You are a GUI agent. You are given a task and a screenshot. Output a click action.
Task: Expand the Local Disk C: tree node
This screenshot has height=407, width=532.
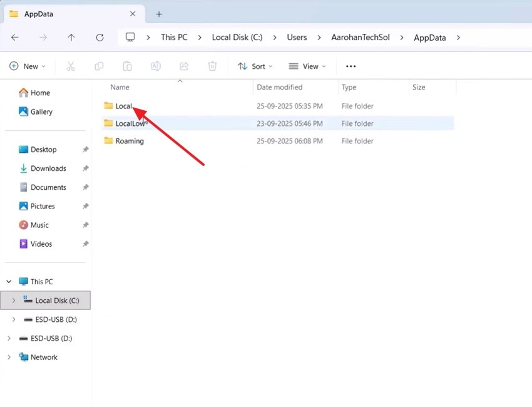[13, 300]
